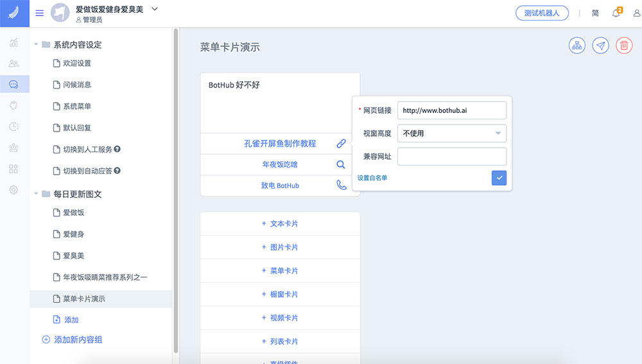Image resolution: width=642 pixels, height=364 pixels.
Task: Add a 图片卡片
Action: 280,247
